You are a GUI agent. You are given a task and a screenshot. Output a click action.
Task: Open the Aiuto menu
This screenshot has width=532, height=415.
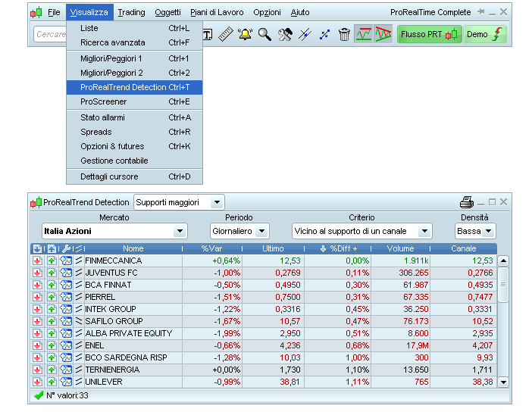click(x=300, y=13)
